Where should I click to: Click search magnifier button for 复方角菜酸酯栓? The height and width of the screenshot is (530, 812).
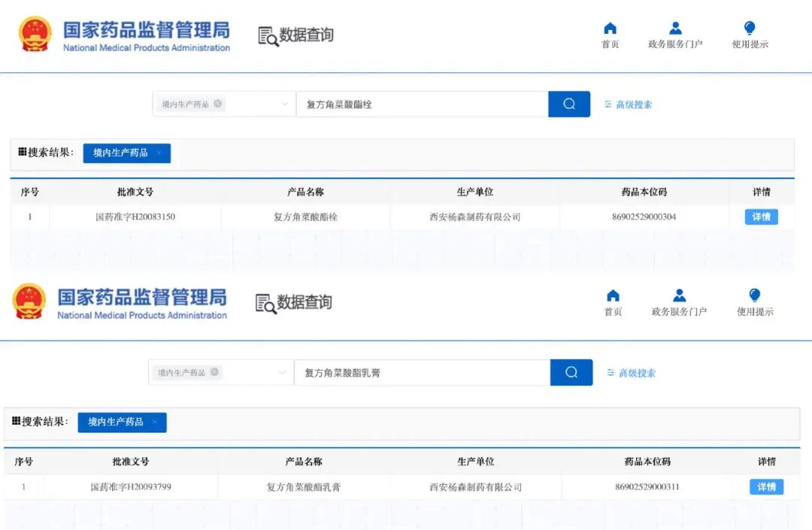[x=569, y=104]
